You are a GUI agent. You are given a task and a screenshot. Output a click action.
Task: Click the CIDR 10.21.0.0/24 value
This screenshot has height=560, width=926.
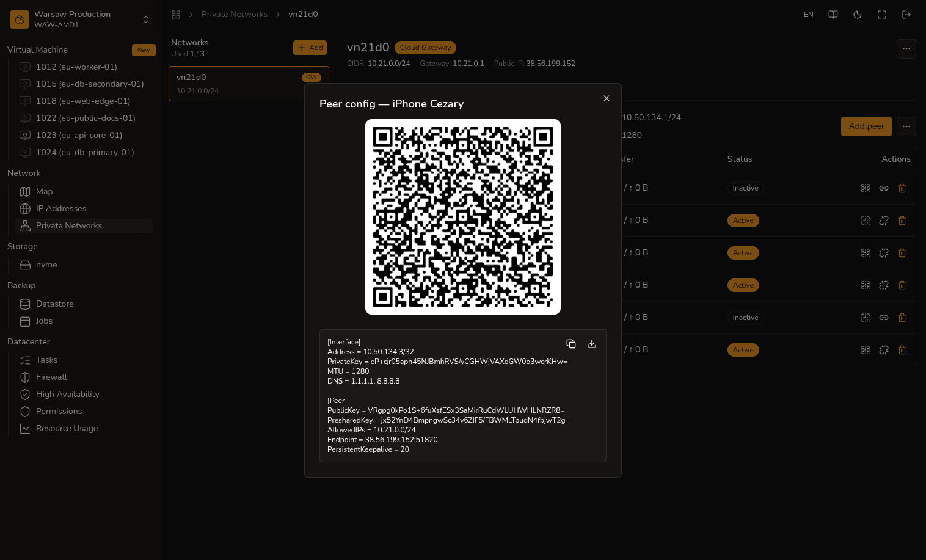coord(388,64)
